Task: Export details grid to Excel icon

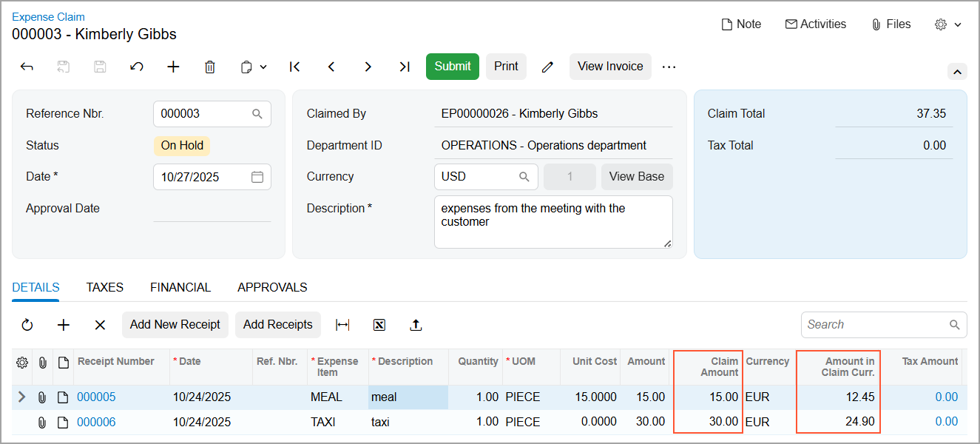Action: click(379, 325)
